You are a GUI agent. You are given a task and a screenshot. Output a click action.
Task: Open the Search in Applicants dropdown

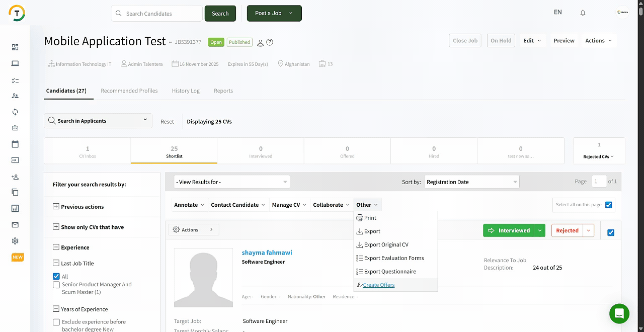tap(98, 121)
